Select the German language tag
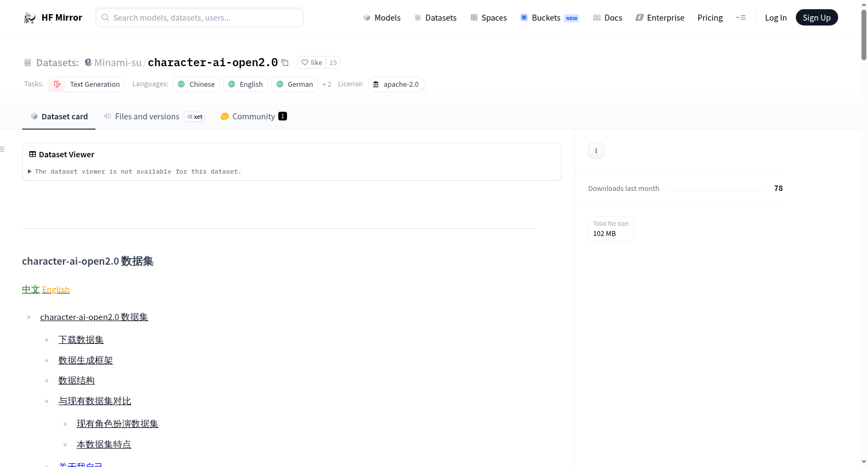868x467 pixels. pos(295,84)
